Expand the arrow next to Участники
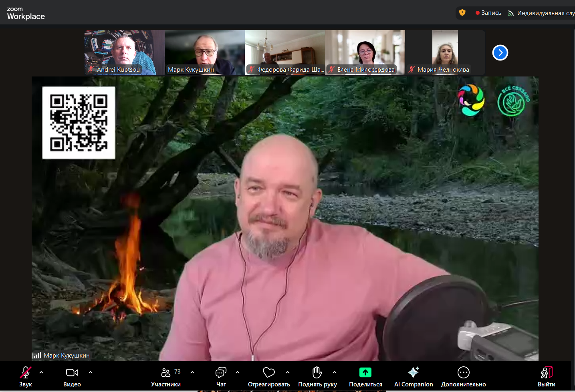 coord(192,372)
